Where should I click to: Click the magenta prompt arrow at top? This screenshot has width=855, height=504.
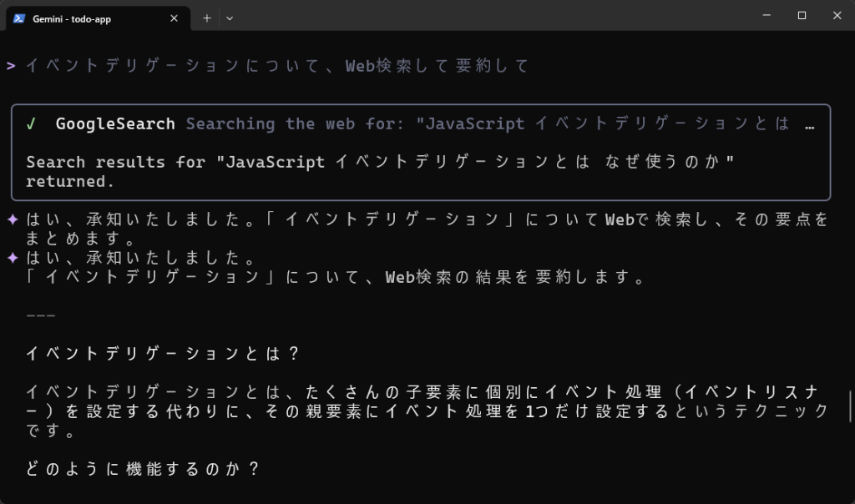11,64
